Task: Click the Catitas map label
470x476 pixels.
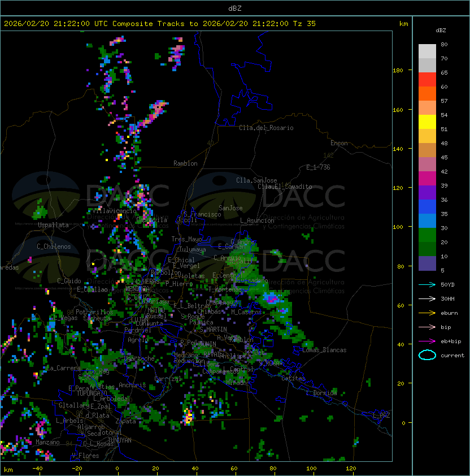Action: [x=293, y=379]
